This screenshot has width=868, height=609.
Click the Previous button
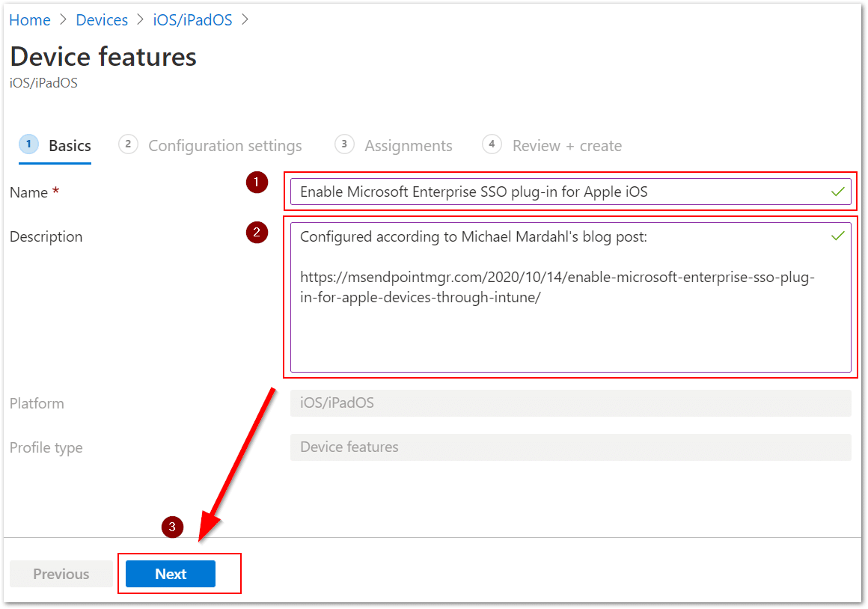pyautogui.click(x=61, y=574)
